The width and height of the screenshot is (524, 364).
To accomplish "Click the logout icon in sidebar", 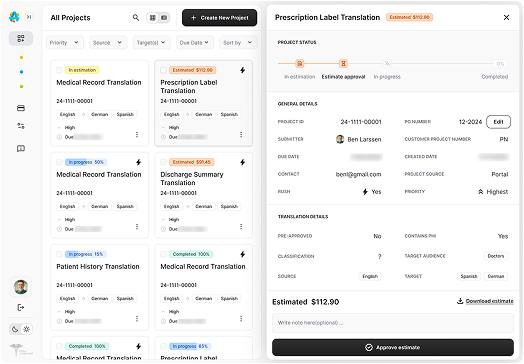I will pyautogui.click(x=21, y=307).
